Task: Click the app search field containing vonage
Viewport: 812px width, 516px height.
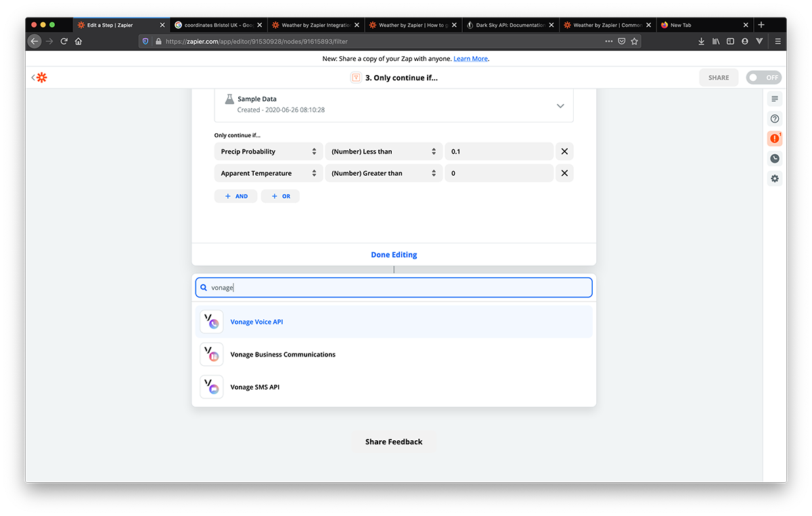Action: click(394, 287)
